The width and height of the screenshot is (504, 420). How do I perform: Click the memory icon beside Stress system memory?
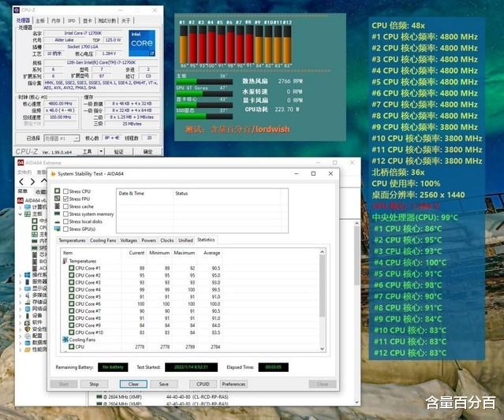(58, 214)
